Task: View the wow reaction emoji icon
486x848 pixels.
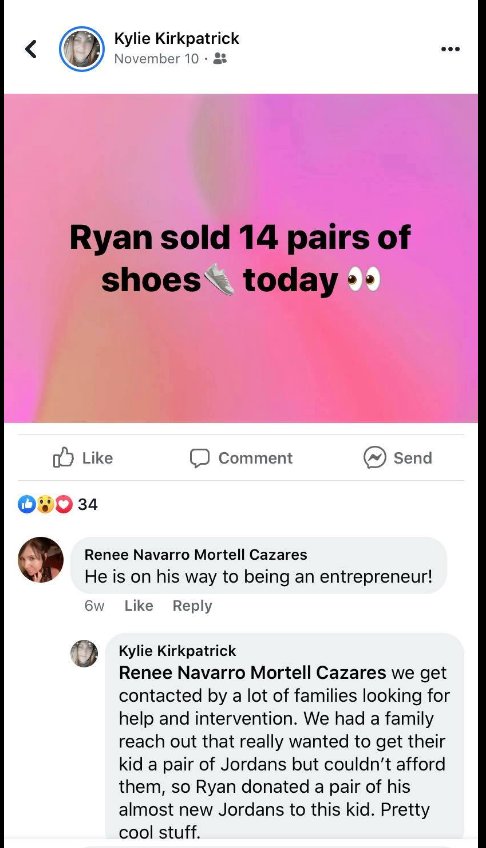Action: (45, 504)
